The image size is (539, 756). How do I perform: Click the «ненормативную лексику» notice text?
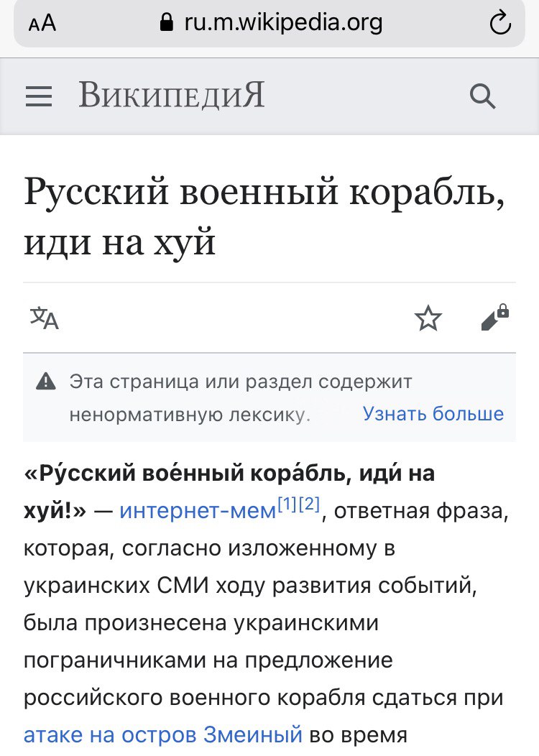(x=189, y=414)
